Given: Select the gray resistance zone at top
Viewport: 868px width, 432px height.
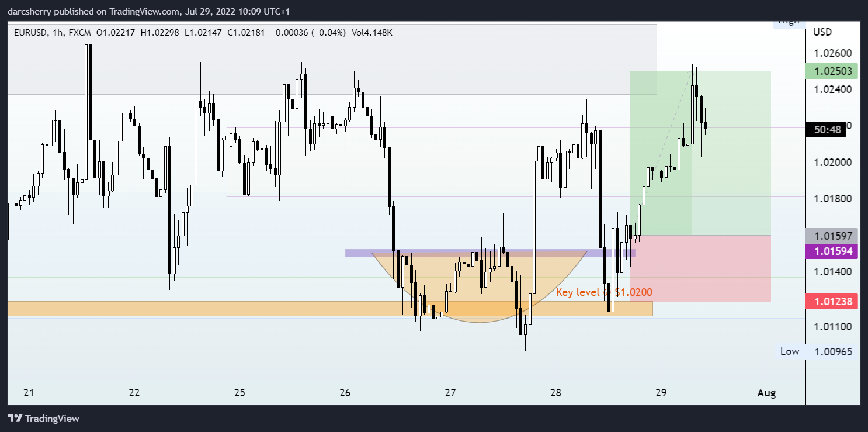Looking at the screenshot, I should click(332, 59).
